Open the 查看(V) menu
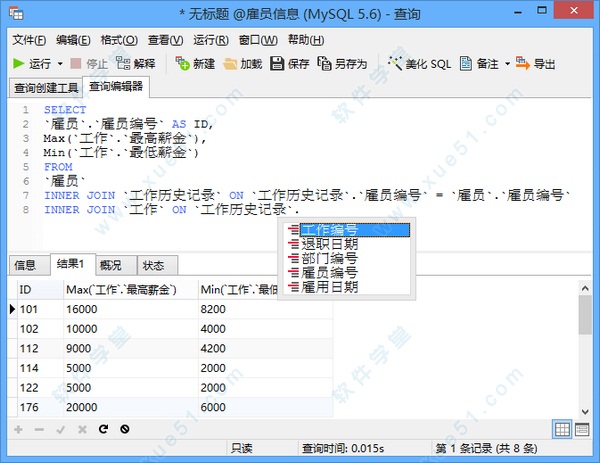 point(166,40)
